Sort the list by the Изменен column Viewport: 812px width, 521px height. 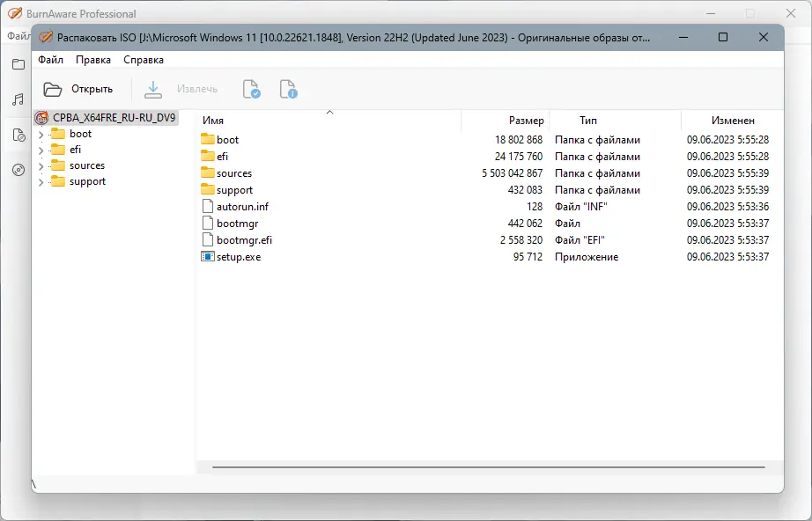732,121
